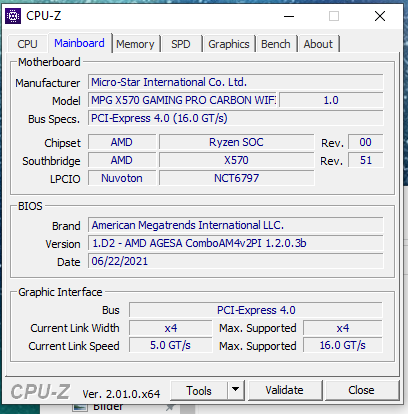Click the version text Ver. 2.01.0.x64
408x414 pixels.
121,394
